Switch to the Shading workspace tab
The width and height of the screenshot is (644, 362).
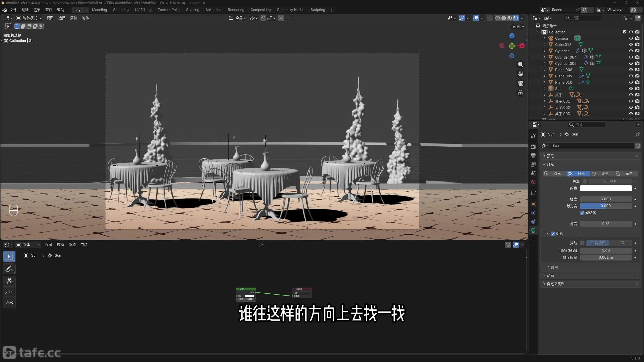(192, 10)
